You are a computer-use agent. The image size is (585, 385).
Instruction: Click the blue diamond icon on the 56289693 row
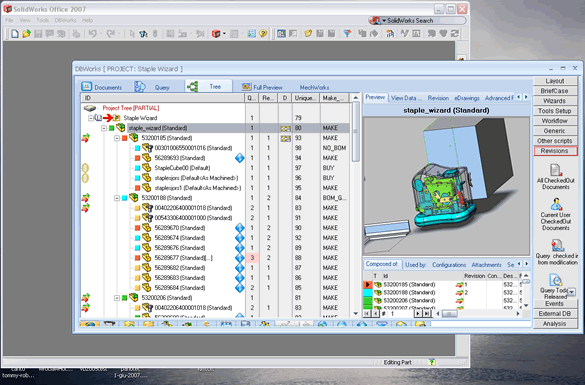[240, 158]
